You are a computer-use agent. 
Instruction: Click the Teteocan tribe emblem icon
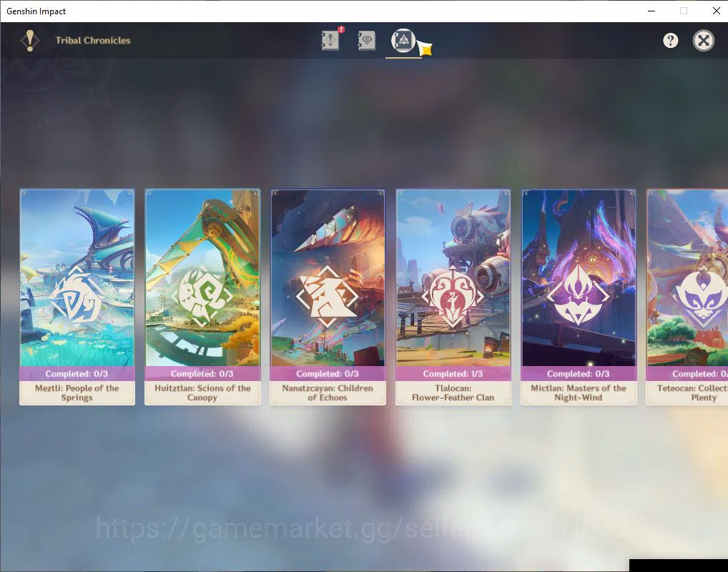(702, 296)
